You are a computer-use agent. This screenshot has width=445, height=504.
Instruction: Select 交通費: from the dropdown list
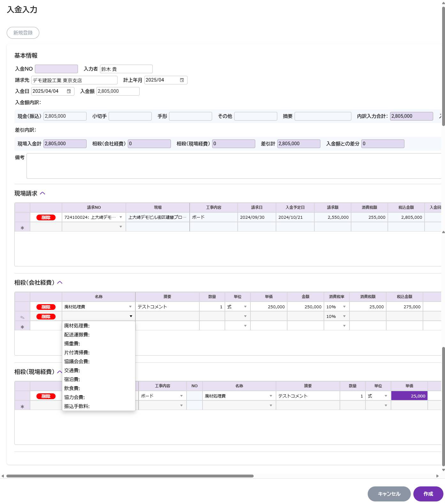point(99,370)
